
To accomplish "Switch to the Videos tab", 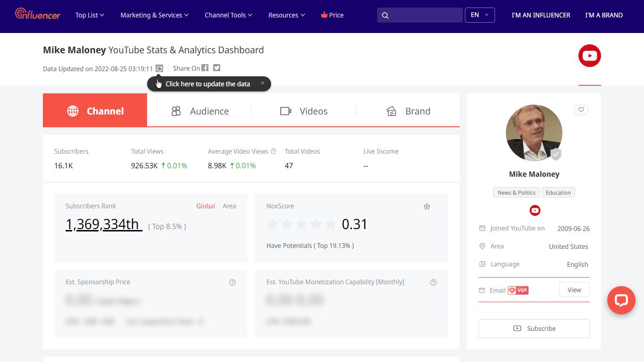I will 304,111.
